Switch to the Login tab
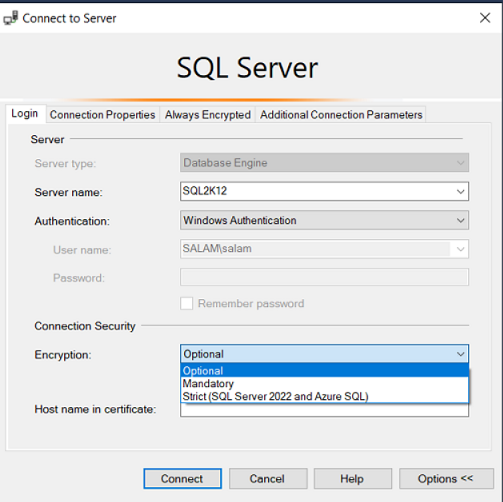503x502 pixels. [x=25, y=114]
